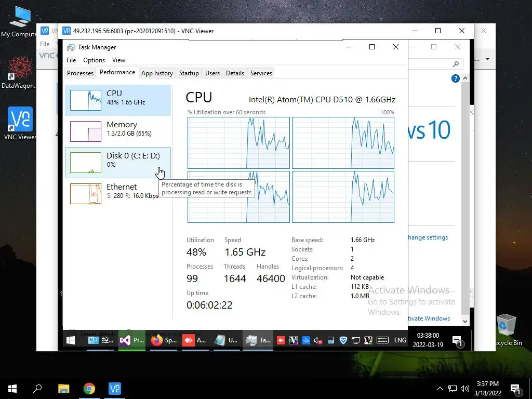
Task: Click the search magnifier in background window
Action: [456, 64]
